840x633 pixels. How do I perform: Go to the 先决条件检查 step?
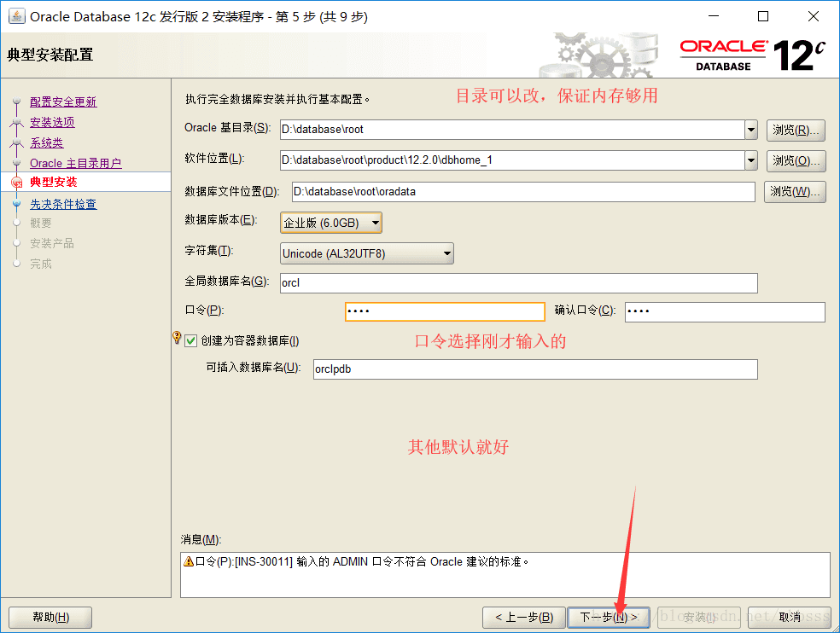point(63,204)
